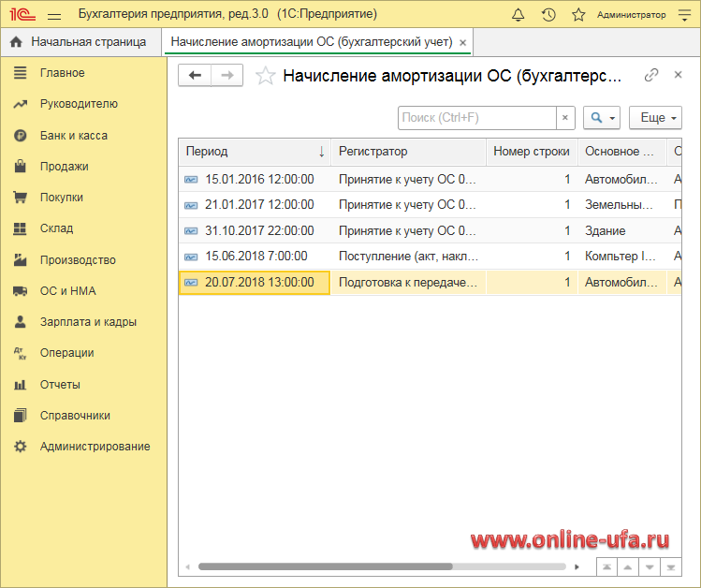Image resolution: width=701 pixels, height=588 pixels.
Task: Open Зарплата и кадры section
Action: (x=88, y=322)
